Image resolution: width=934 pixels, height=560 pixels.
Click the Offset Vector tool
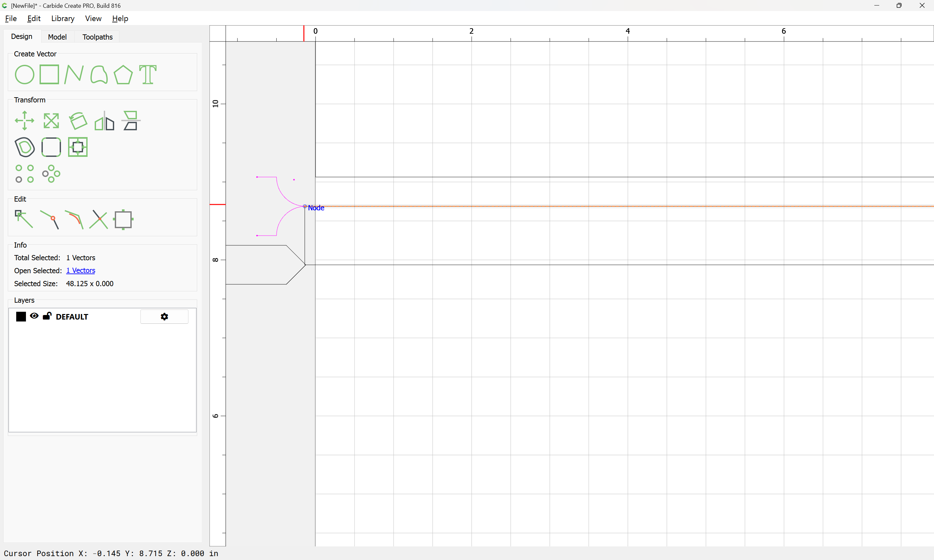[25, 147]
